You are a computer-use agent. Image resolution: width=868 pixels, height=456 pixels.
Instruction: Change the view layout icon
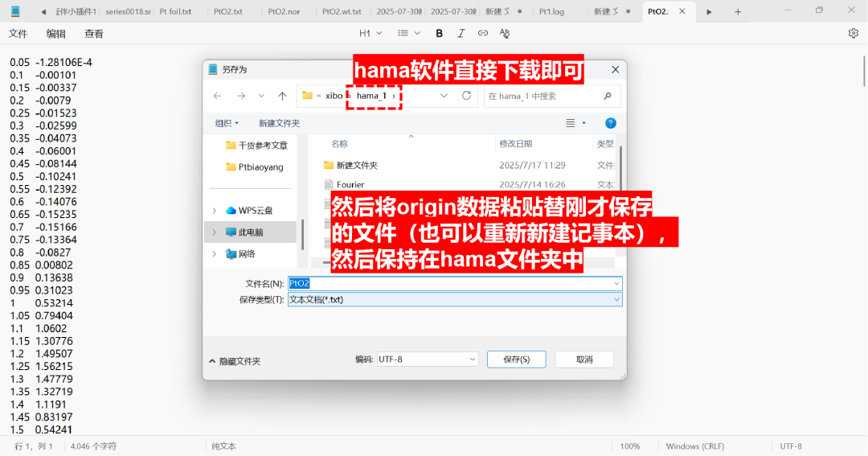pyautogui.click(x=570, y=123)
